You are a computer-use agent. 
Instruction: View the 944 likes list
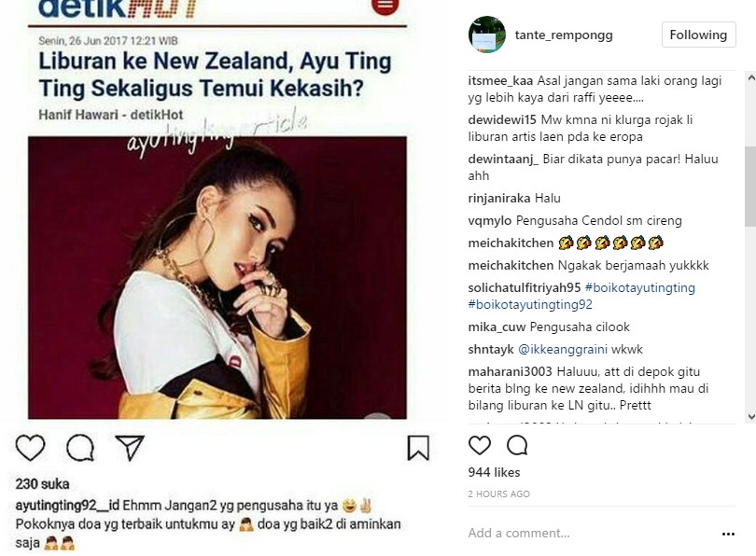click(494, 473)
